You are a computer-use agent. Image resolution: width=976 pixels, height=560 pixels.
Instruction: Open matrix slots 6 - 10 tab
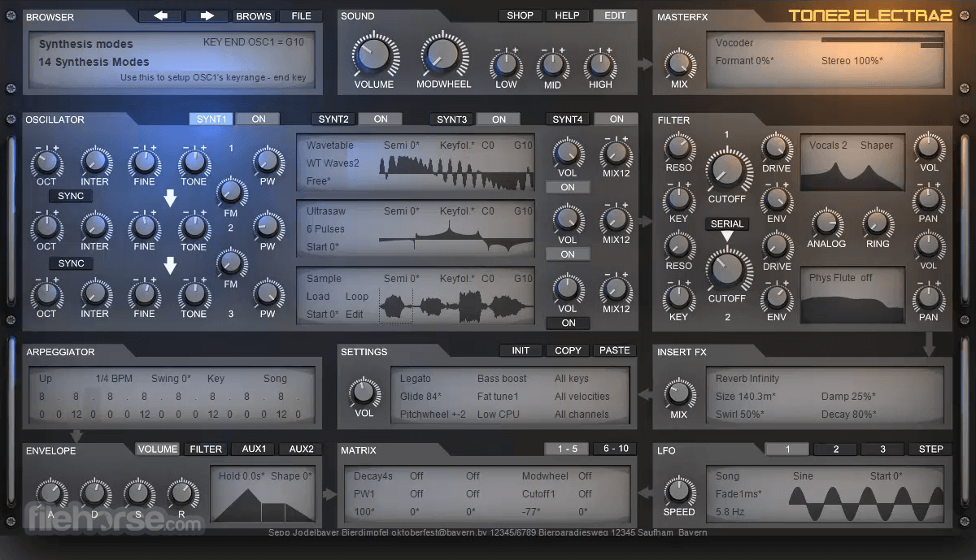(x=615, y=449)
